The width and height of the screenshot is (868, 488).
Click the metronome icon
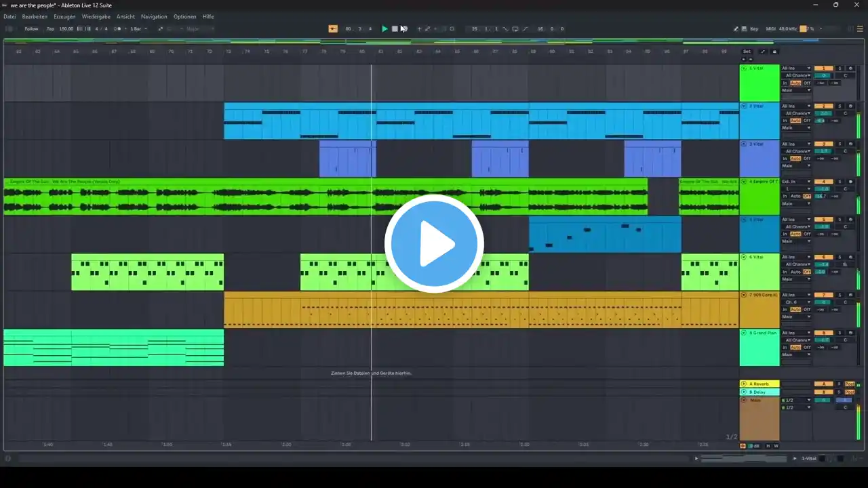tap(118, 29)
